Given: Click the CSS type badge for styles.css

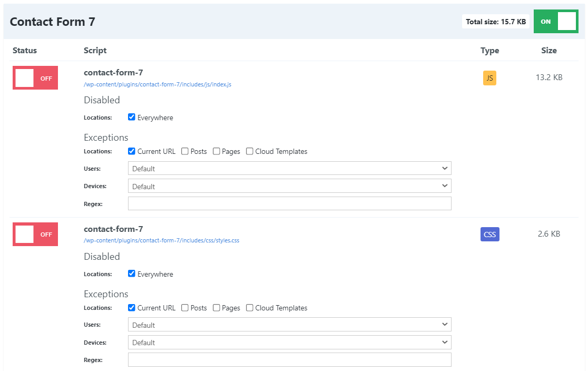Looking at the screenshot, I should 489,234.
